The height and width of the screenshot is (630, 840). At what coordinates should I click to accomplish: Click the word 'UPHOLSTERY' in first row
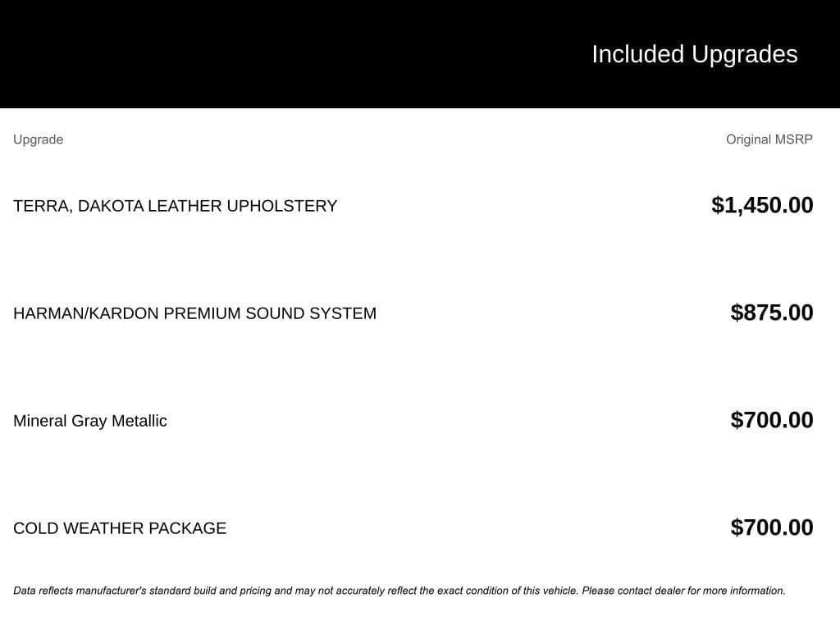[282, 206]
